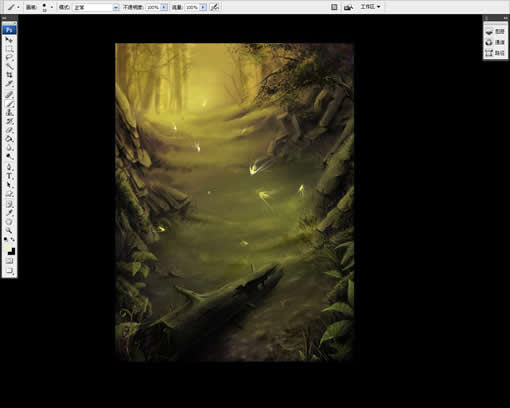
Task: Select the Lasso tool
Action: tap(9, 58)
